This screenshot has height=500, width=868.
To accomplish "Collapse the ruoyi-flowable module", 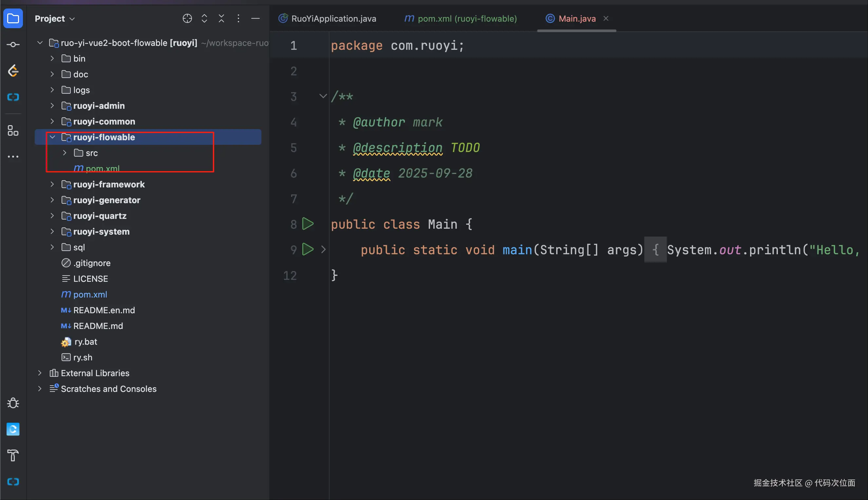I will [52, 137].
